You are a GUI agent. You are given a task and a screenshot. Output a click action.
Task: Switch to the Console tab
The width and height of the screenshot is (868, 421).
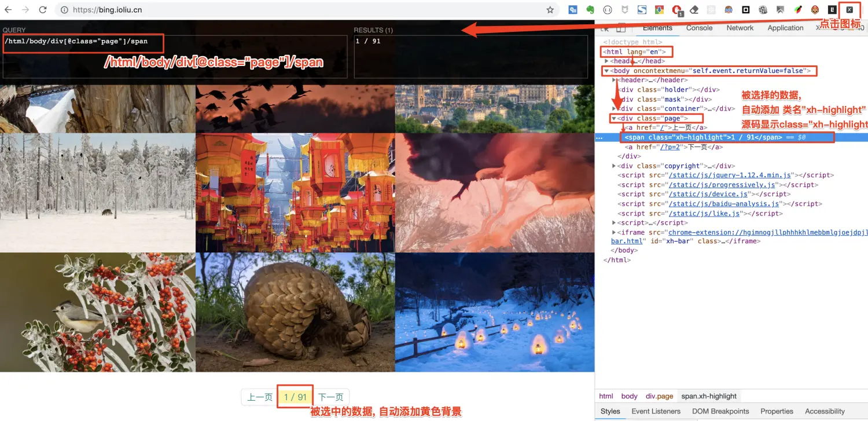698,27
